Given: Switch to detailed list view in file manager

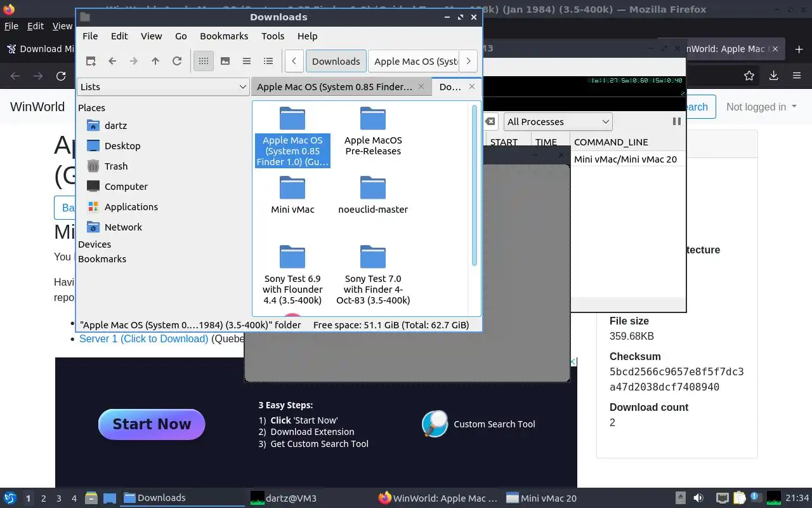Looking at the screenshot, I should click(268, 61).
